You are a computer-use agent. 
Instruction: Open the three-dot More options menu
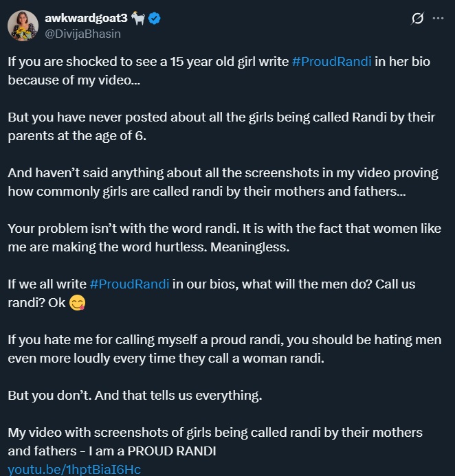point(438,19)
